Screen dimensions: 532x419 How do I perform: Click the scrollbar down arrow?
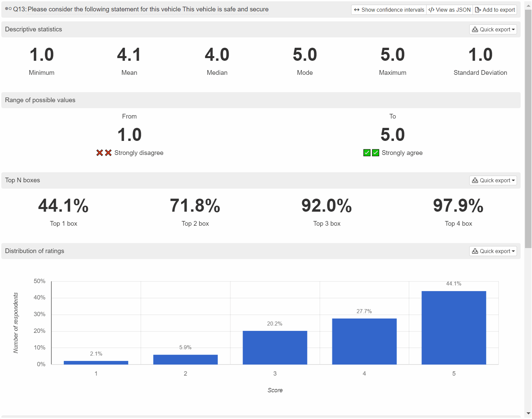coord(528,413)
